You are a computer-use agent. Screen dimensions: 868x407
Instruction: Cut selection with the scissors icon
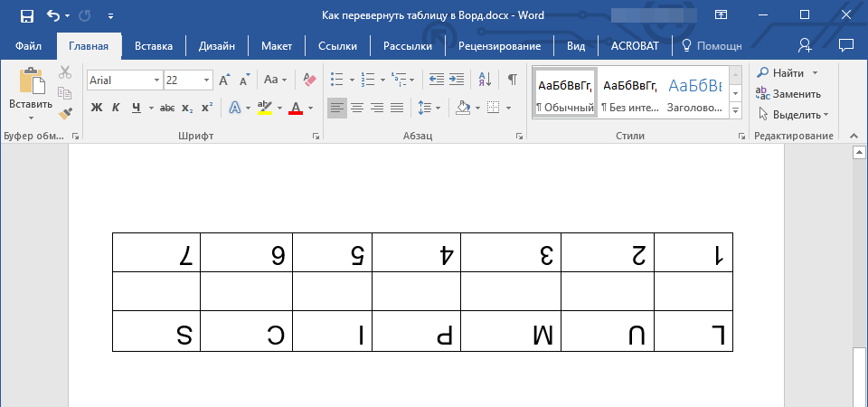click(65, 72)
